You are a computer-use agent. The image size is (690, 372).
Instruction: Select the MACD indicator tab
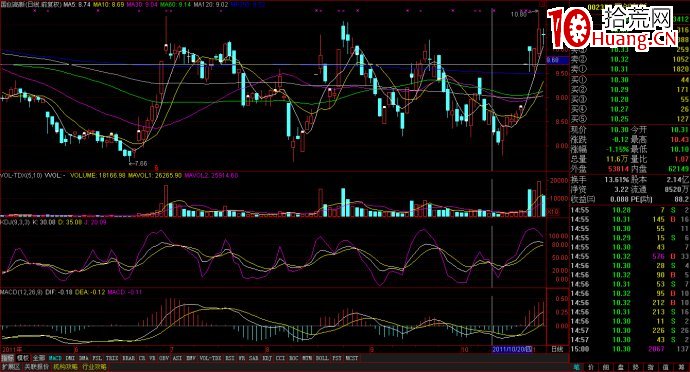(x=55, y=358)
